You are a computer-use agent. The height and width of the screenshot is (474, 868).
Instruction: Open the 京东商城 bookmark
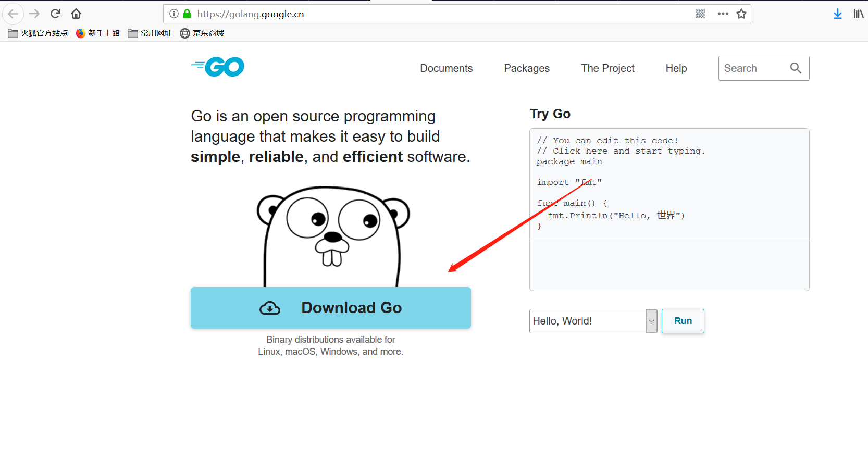[202, 33]
